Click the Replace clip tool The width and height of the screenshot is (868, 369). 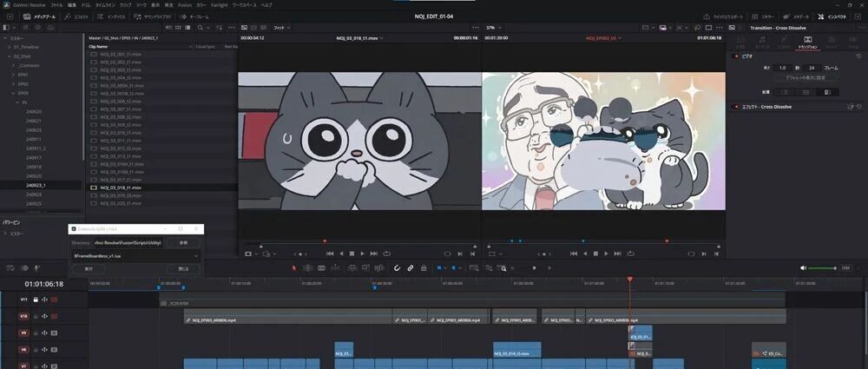[x=378, y=268]
